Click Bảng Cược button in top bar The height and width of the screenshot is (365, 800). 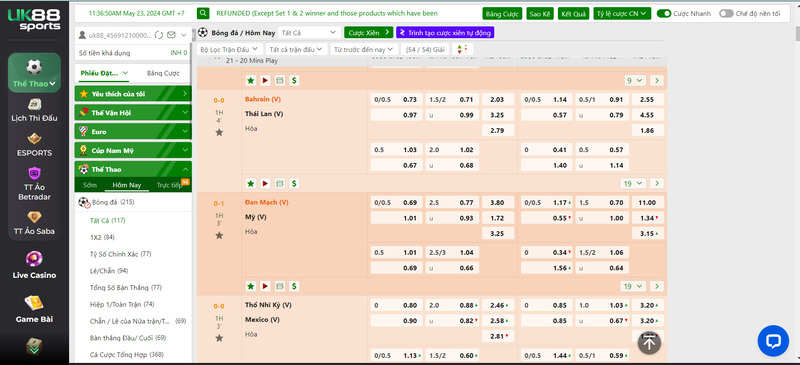tap(502, 14)
